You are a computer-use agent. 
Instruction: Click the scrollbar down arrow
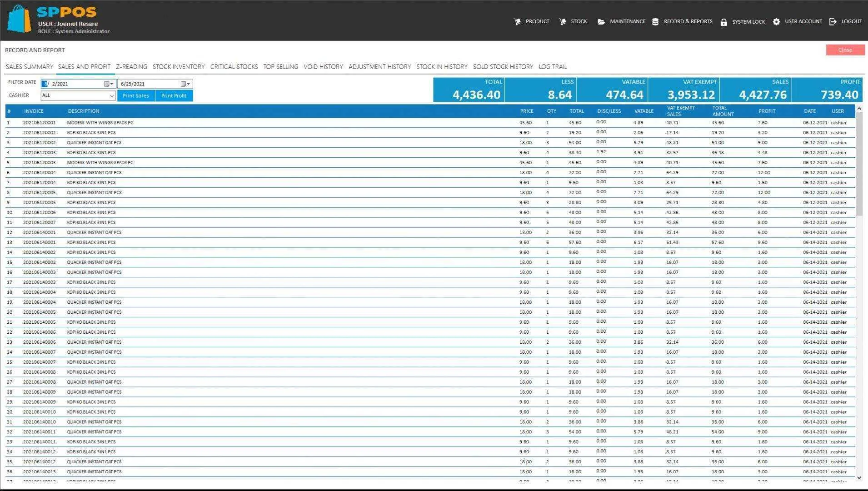859,477
